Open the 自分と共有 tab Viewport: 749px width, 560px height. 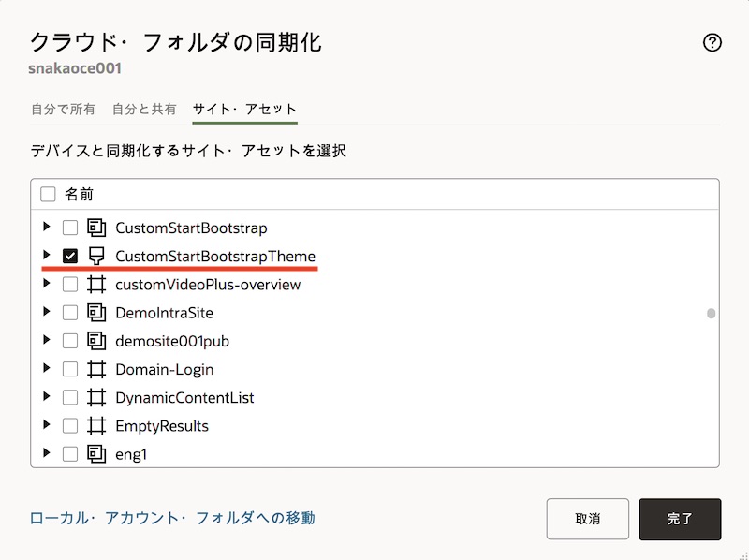click(144, 110)
